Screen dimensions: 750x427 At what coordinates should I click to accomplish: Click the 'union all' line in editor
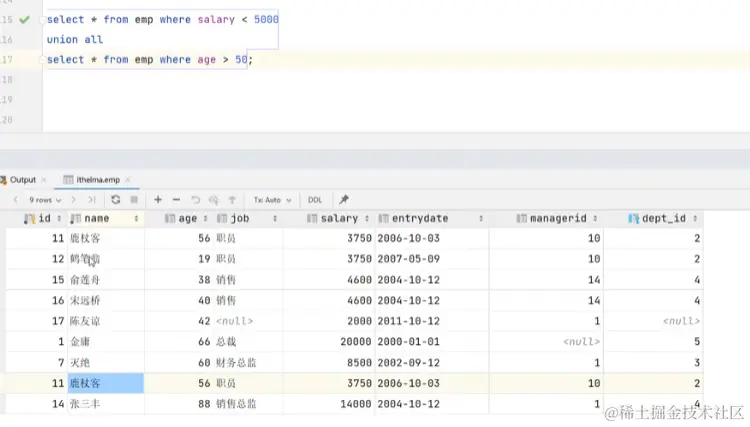pyautogui.click(x=75, y=40)
